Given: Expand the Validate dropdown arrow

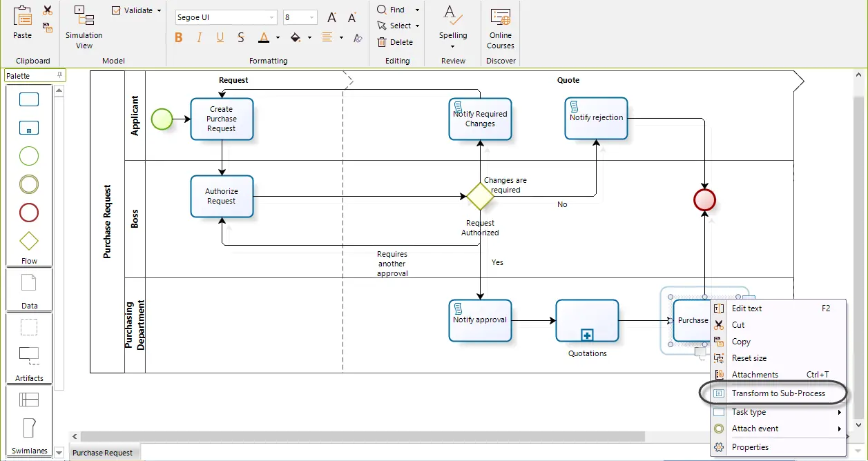Looking at the screenshot, I should click(x=159, y=11).
